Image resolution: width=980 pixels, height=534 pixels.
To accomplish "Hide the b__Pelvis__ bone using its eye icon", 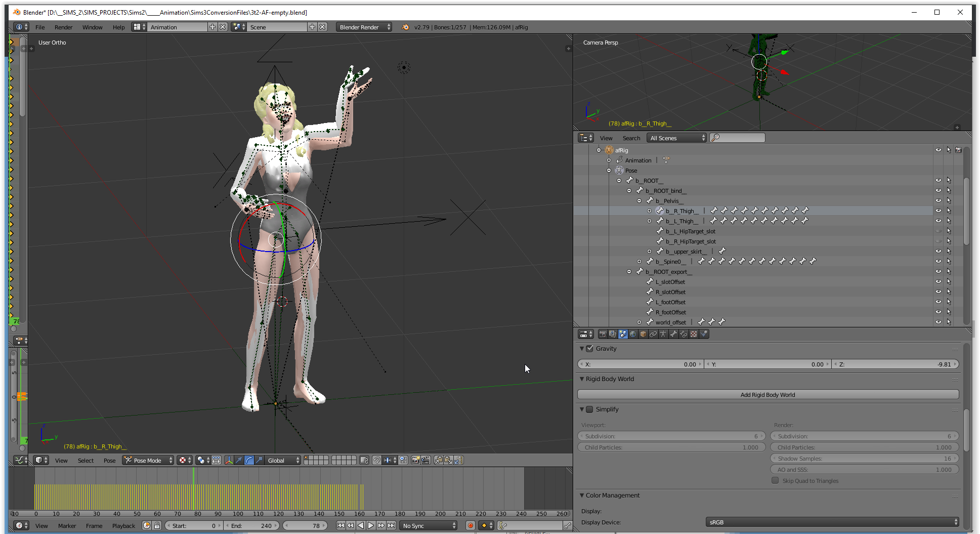I will pos(938,200).
